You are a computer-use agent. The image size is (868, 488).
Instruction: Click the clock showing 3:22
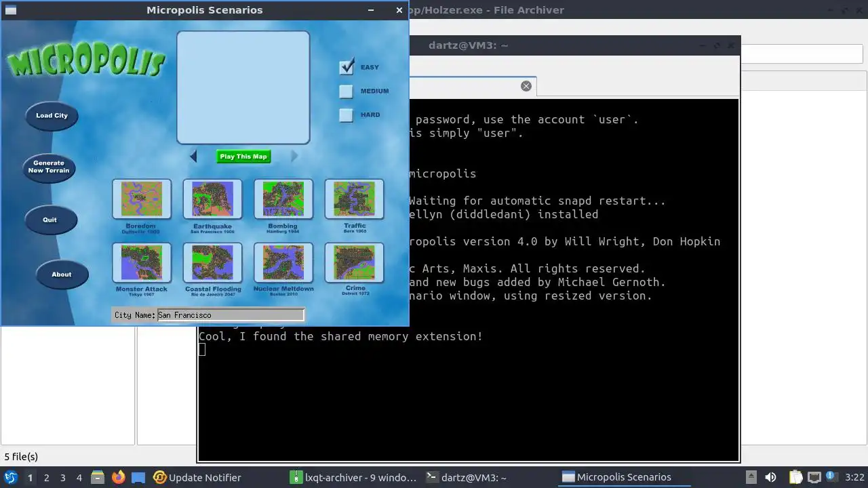[x=854, y=477]
